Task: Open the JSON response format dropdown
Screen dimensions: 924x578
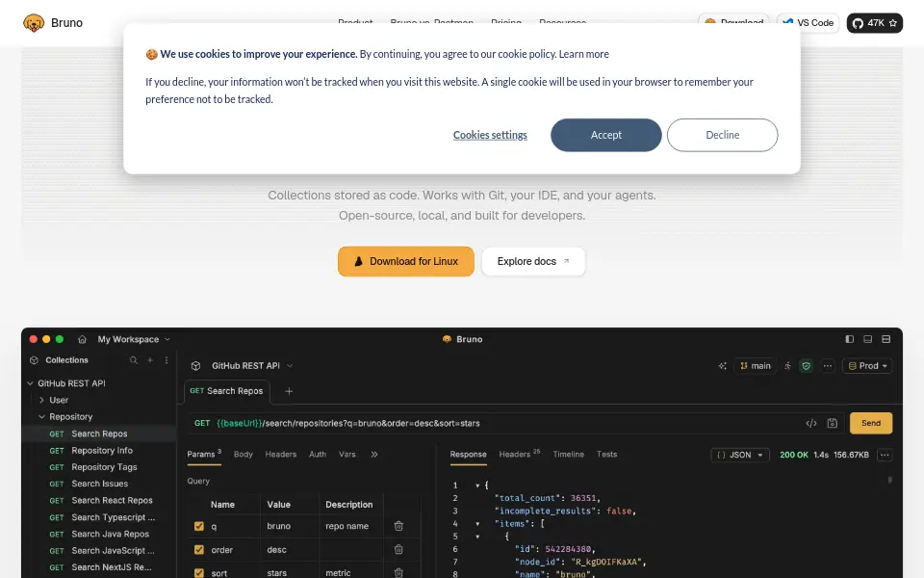Action: point(740,455)
